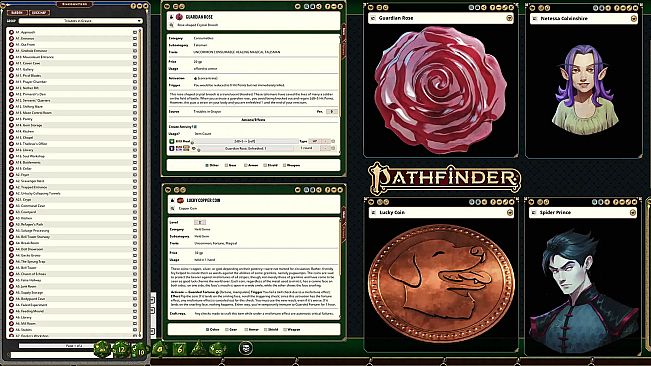Click the Rev. field on Guardian Rose sheet
Screen dimensions: 651x366
332,112
